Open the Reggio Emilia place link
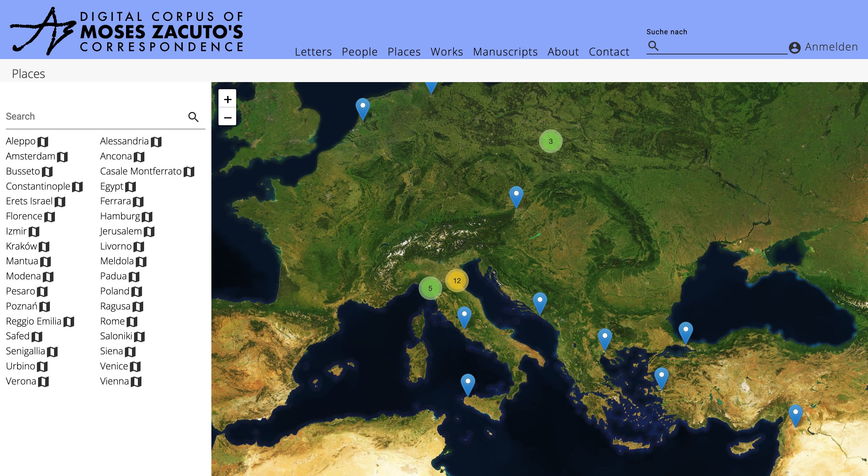 pos(34,321)
